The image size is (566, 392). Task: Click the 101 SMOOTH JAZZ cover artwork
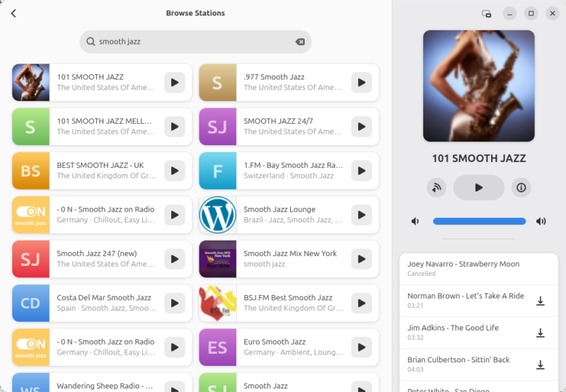pyautogui.click(x=479, y=84)
